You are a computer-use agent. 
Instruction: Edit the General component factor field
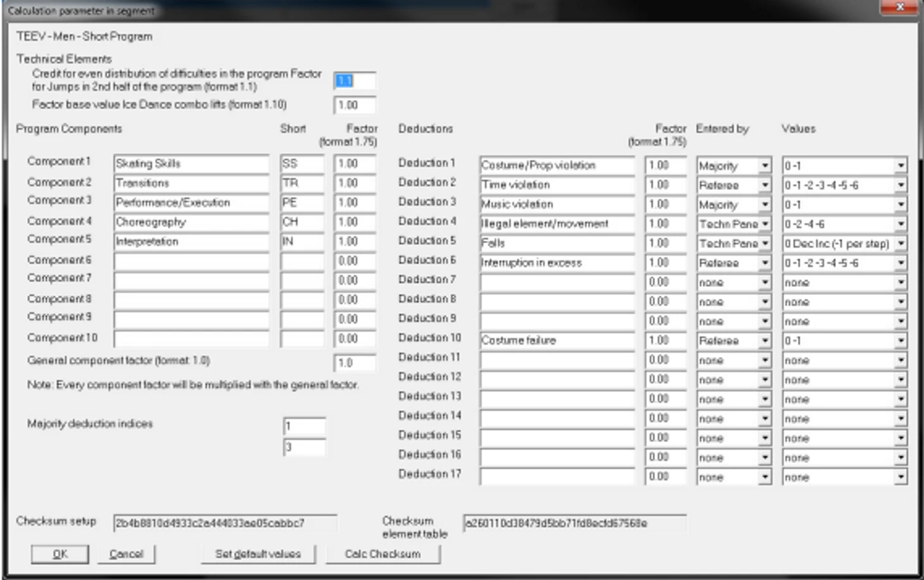click(x=354, y=363)
